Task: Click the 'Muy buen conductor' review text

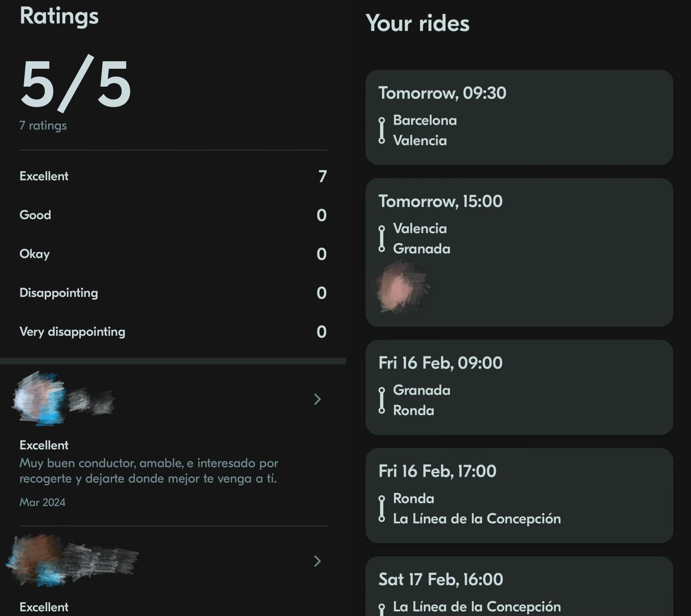Action: point(149,471)
